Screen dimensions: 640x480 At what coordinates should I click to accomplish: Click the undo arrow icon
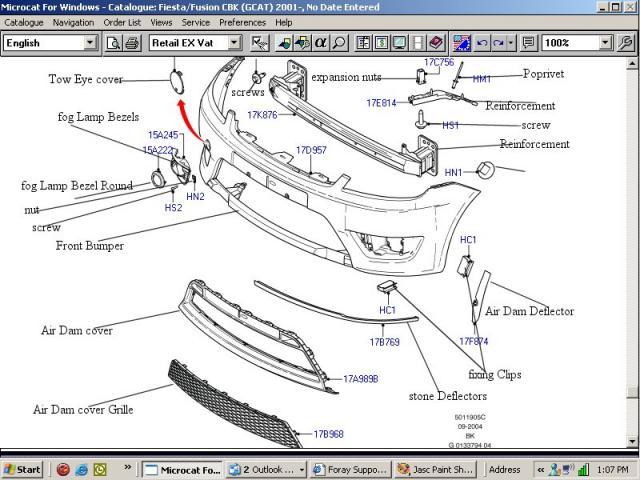pyautogui.click(x=483, y=43)
